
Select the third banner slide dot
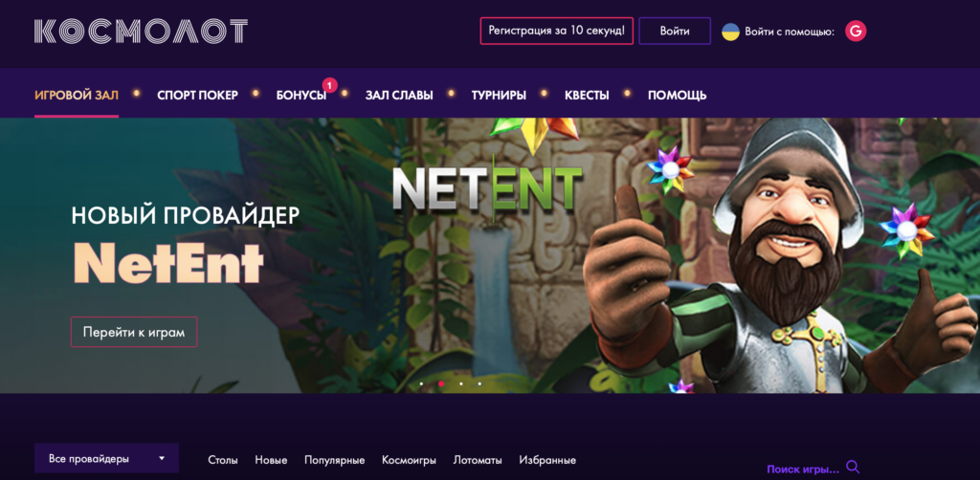(460, 383)
